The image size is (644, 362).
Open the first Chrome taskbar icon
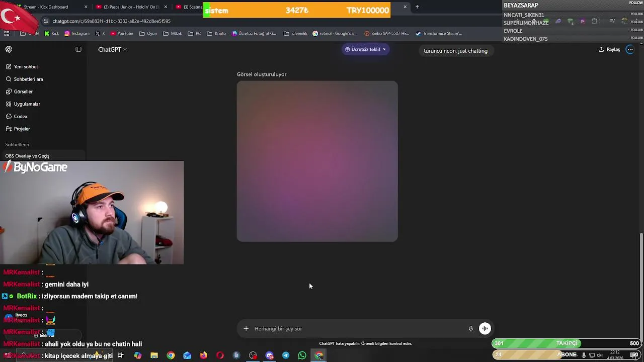[171, 355]
